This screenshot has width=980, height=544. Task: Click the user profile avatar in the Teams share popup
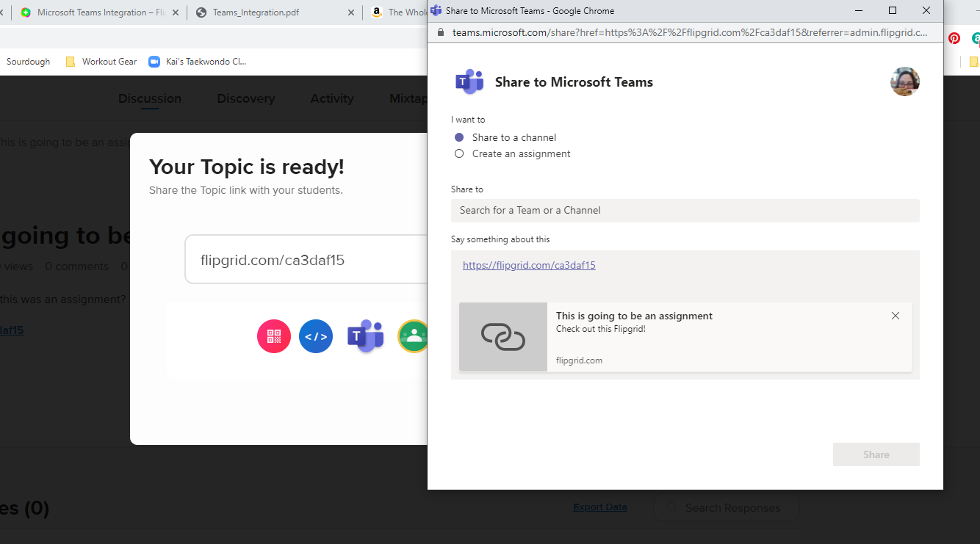pos(904,81)
